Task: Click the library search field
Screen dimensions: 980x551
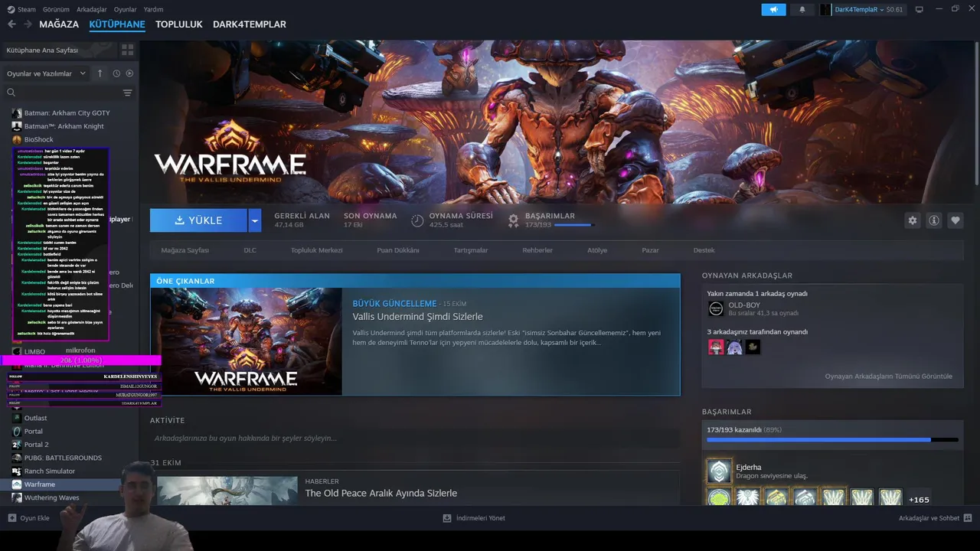Action: tap(63, 93)
